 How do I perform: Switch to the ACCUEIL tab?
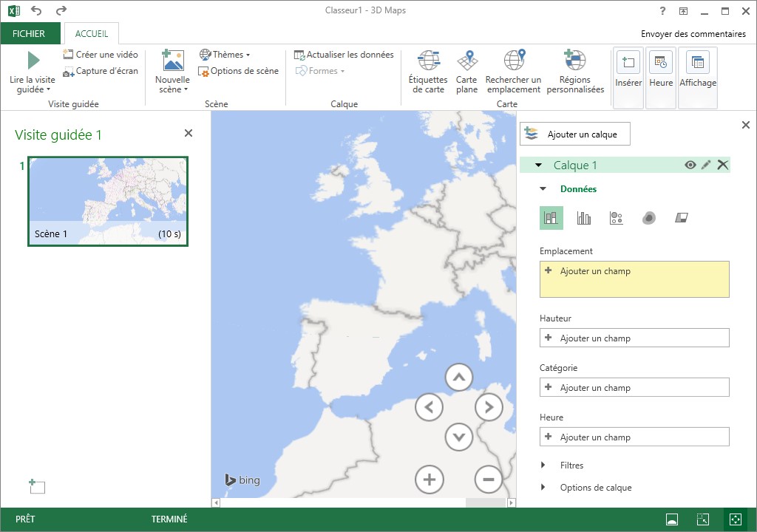(92, 34)
